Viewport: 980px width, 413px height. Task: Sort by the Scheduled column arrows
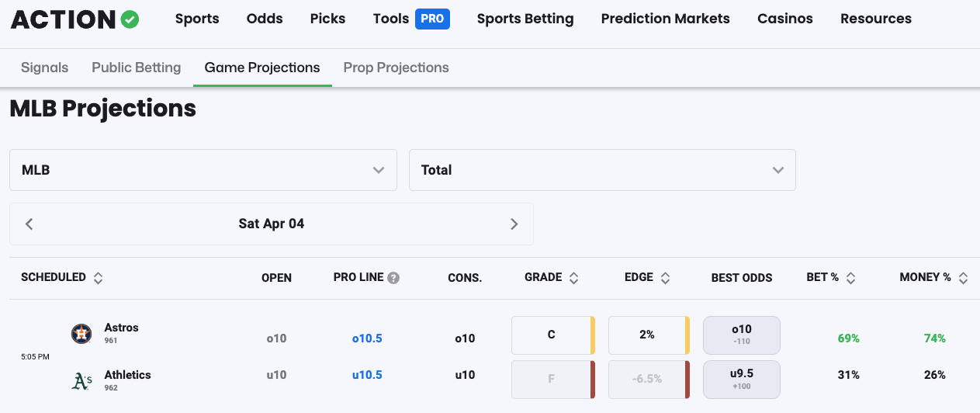click(98, 278)
